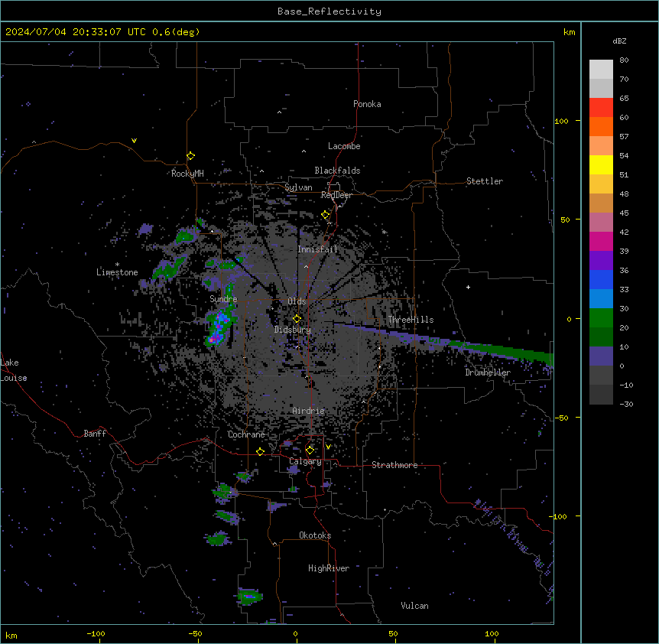Image resolution: width=659 pixels, height=644 pixels.
Task: Click the RockyMH label
Action: click(x=187, y=174)
